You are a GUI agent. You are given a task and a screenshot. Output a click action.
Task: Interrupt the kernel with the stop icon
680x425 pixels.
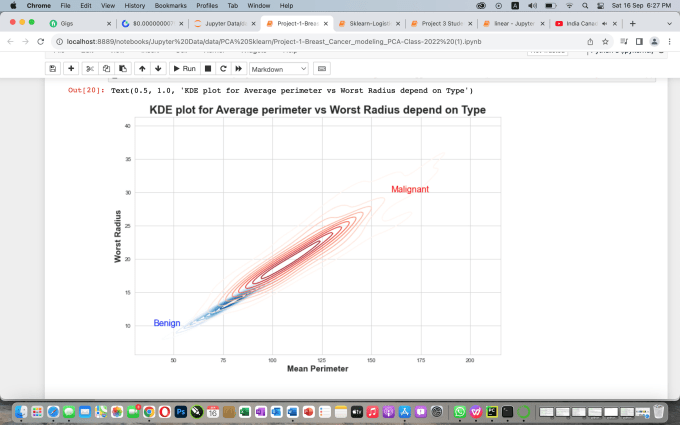208,69
